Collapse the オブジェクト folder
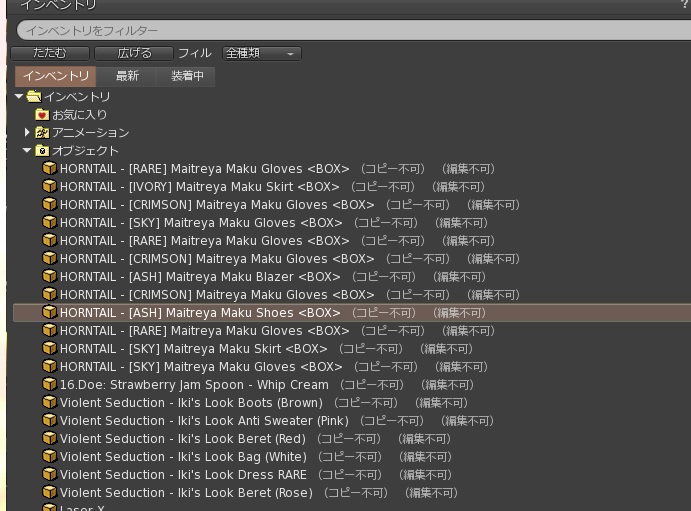The width and height of the screenshot is (691, 511). (x=27, y=151)
